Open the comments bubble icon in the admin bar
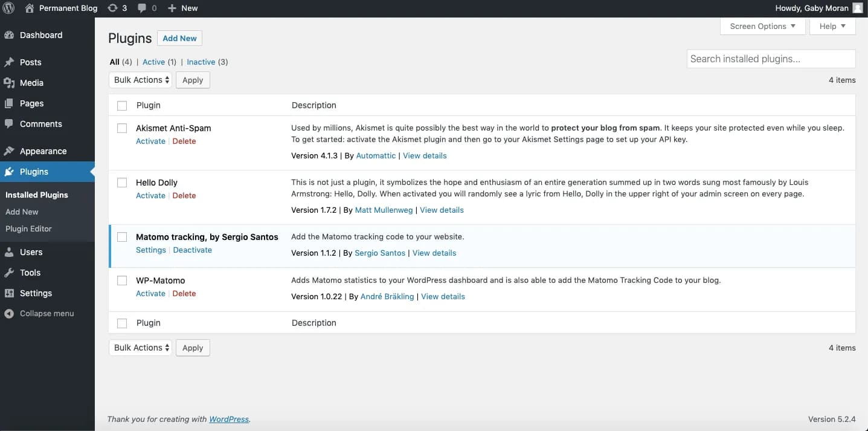The image size is (868, 431). (142, 8)
